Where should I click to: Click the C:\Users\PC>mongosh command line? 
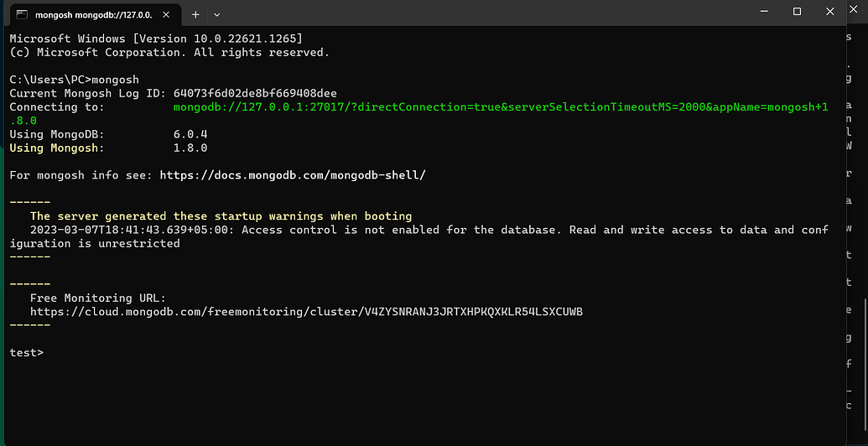[x=74, y=80]
